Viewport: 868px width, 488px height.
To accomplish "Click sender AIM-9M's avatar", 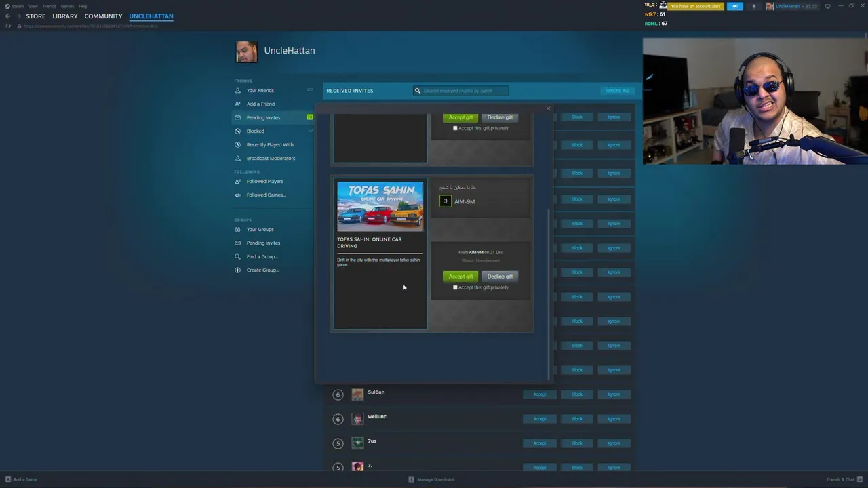I will click(445, 201).
